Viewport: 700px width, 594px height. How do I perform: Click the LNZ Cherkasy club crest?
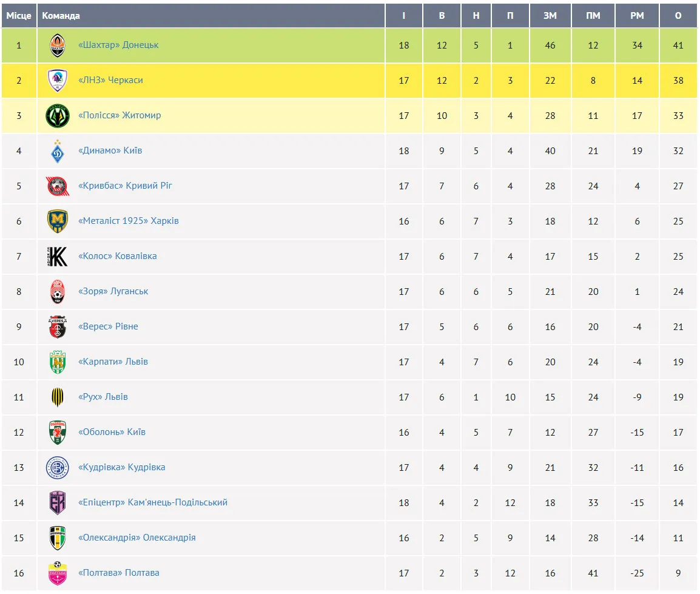[x=58, y=81]
